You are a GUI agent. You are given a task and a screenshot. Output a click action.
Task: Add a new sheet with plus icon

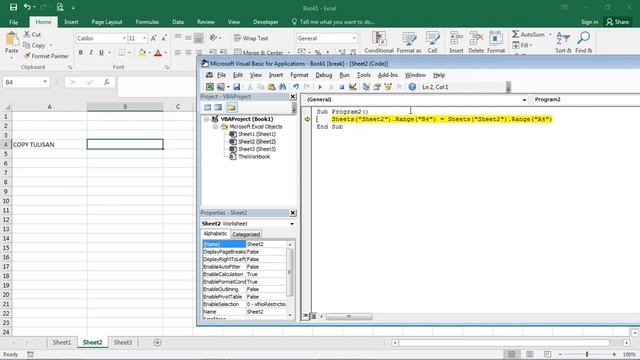coord(157,343)
